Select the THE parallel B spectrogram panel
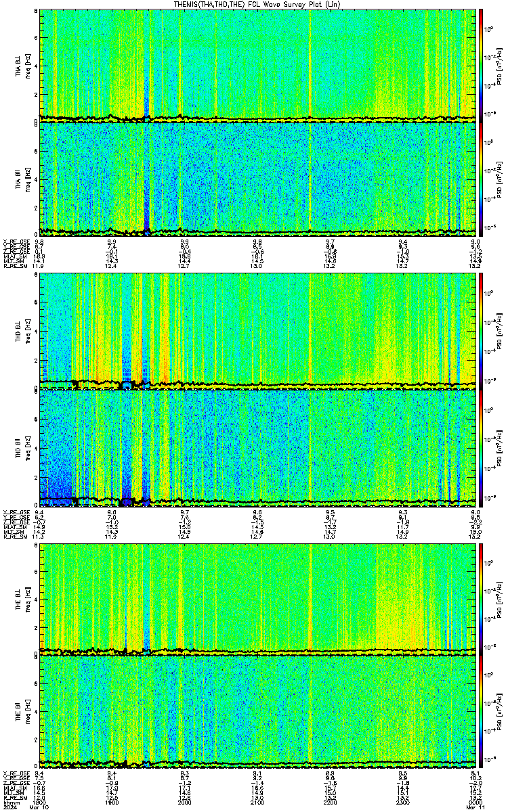 pos(257,713)
